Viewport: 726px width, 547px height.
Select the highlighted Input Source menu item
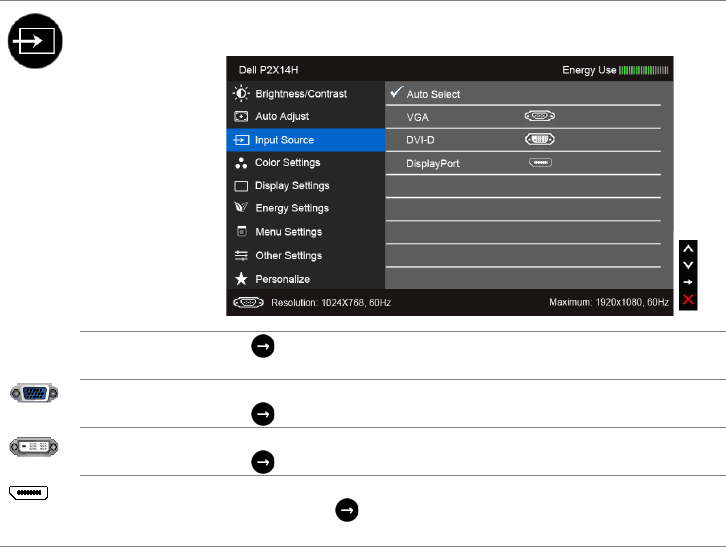tap(306, 140)
